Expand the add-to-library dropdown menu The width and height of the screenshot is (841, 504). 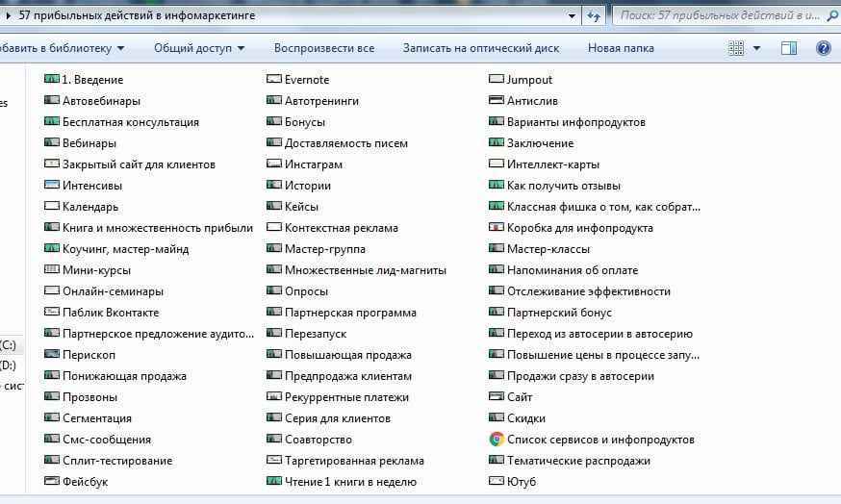120,48
